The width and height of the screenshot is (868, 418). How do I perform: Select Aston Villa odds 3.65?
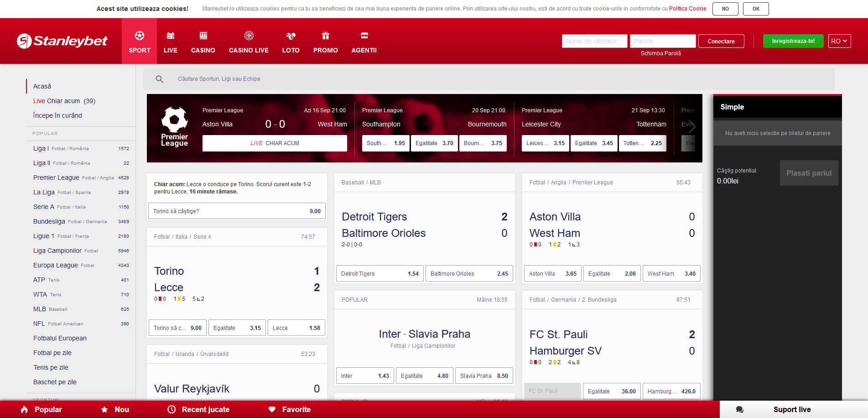pyautogui.click(x=553, y=274)
